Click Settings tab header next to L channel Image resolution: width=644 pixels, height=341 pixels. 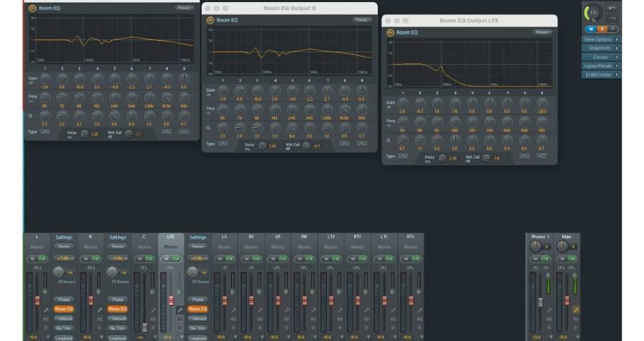point(64,237)
